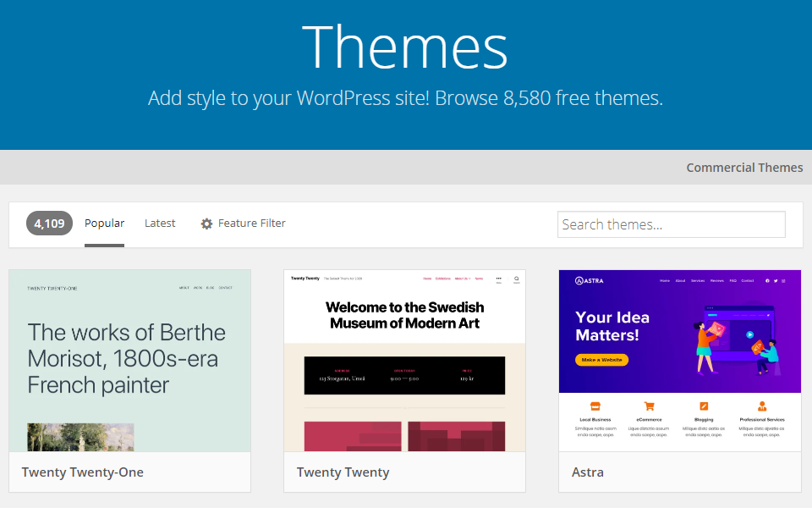
Task: Click the search magnifier in Twenty Twenty preview
Action: (x=516, y=278)
